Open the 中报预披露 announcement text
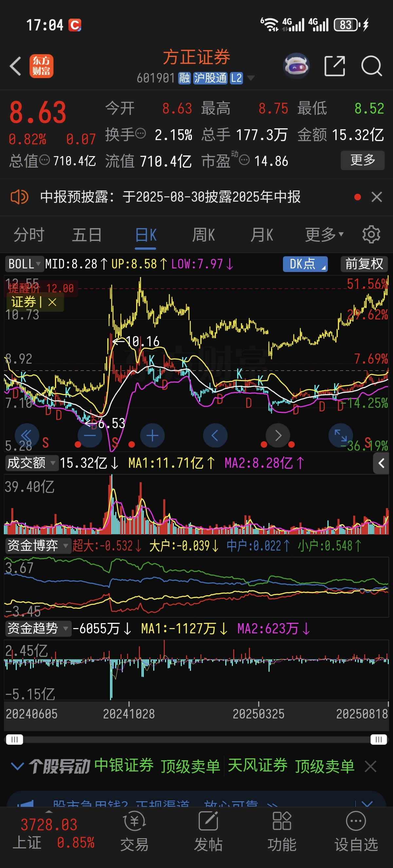This screenshot has height=868, width=393. coord(170,197)
